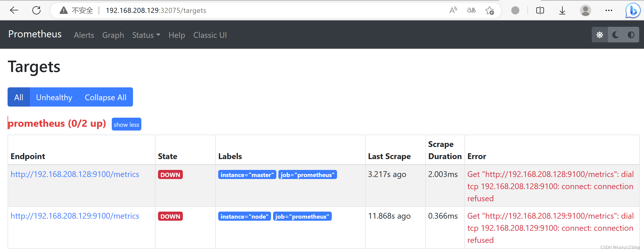Expand the Status dropdown menu
The image size is (644, 252).
coord(146,35)
